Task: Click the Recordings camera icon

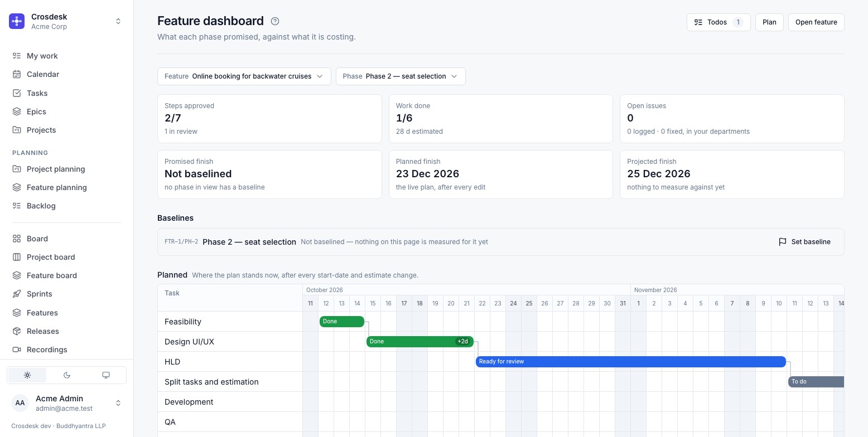Action: click(17, 349)
